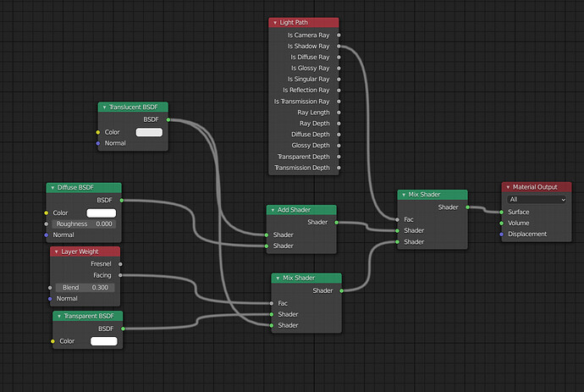Click the Layer Weight Normal input socket
The image size is (584, 392).
(x=50, y=299)
